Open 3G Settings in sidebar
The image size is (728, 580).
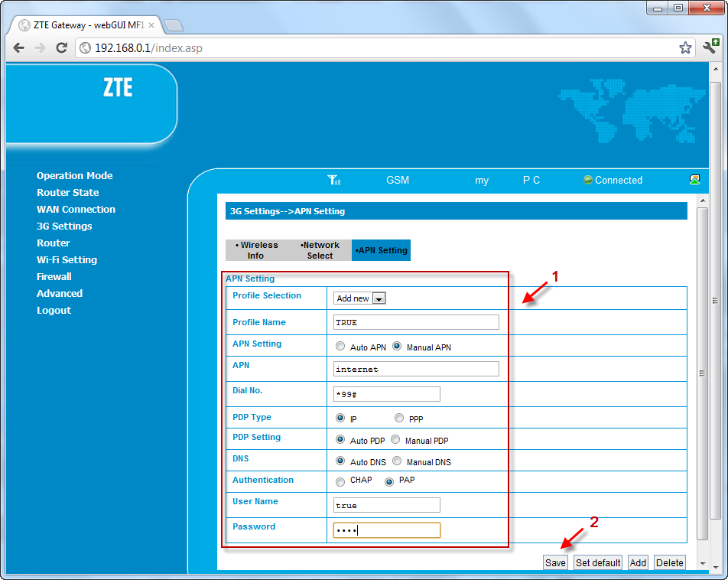click(x=64, y=226)
